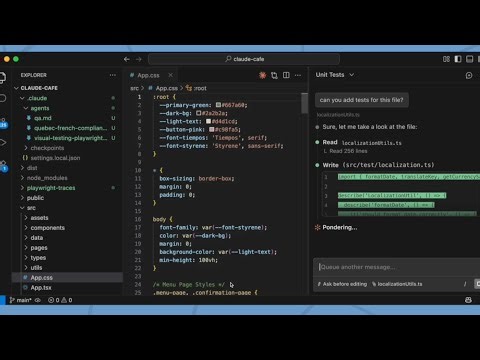This screenshot has width=480, height=360.
Task: Open the Explorer view in activity bar
Action: tap(2, 78)
